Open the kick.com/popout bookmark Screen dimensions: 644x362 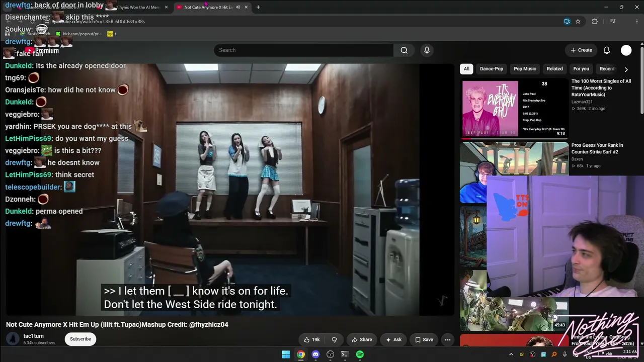tap(78, 34)
